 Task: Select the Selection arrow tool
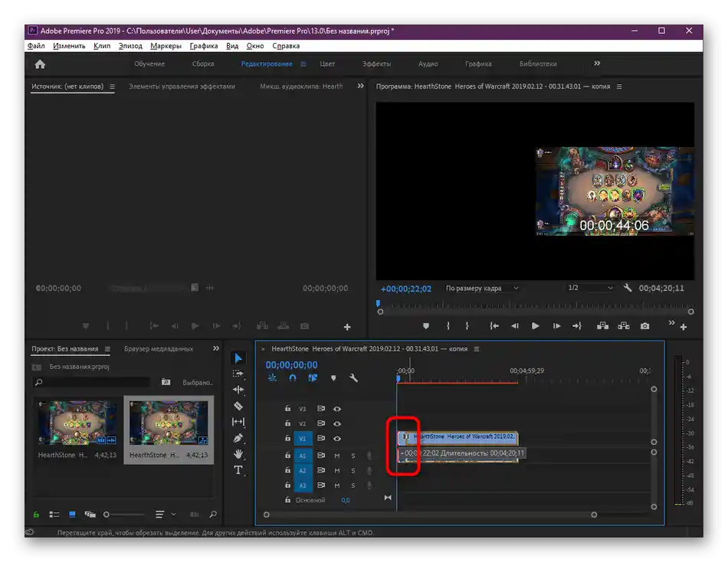tap(238, 358)
